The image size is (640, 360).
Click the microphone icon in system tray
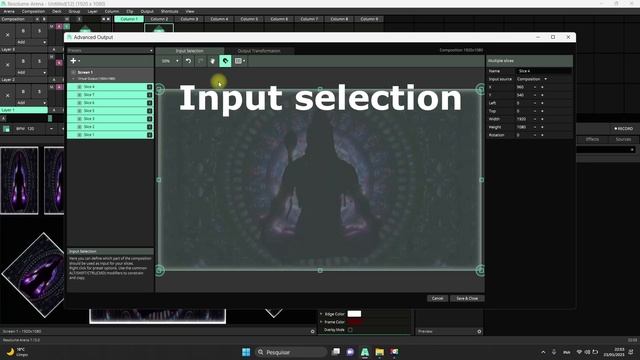(554, 352)
